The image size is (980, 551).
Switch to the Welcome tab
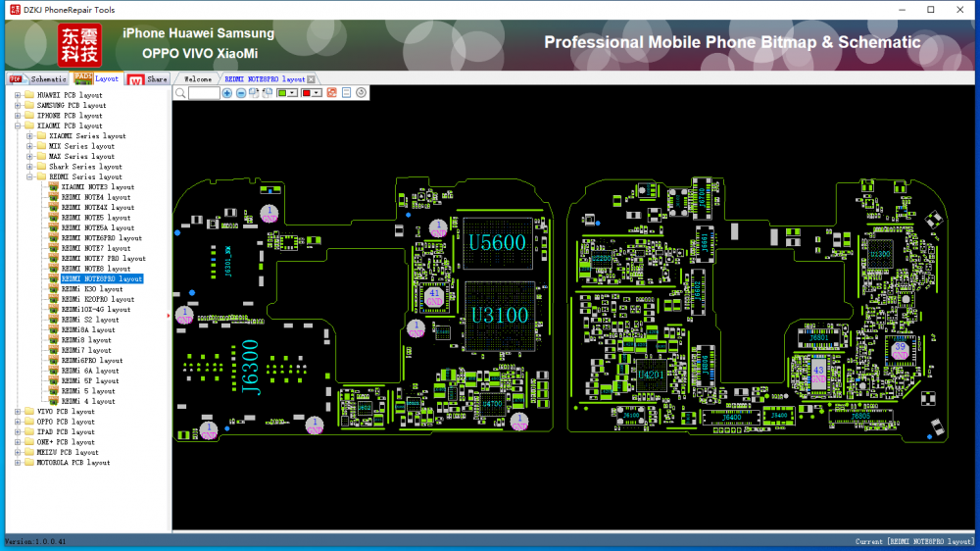197,78
